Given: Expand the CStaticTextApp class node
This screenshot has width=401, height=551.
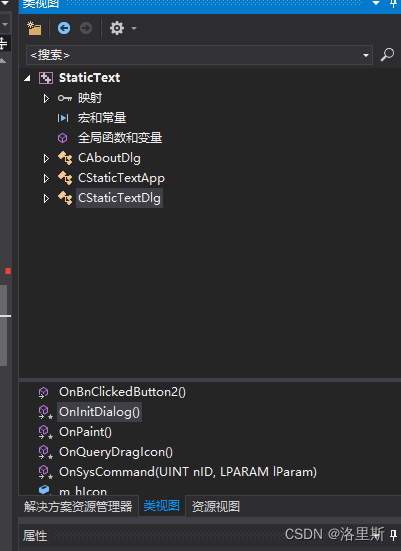Looking at the screenshot, I should click(46, 179).
